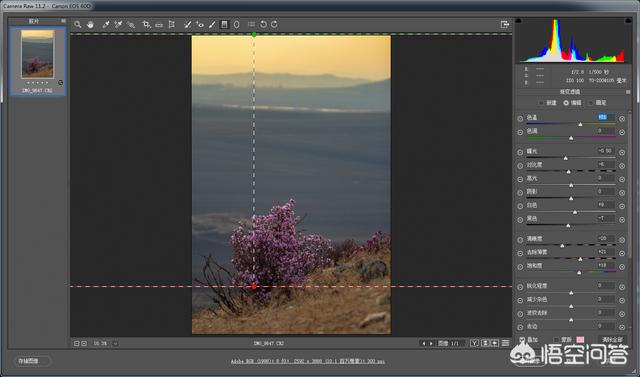Rotate image 90° clockwise

[x=274, y=24]
